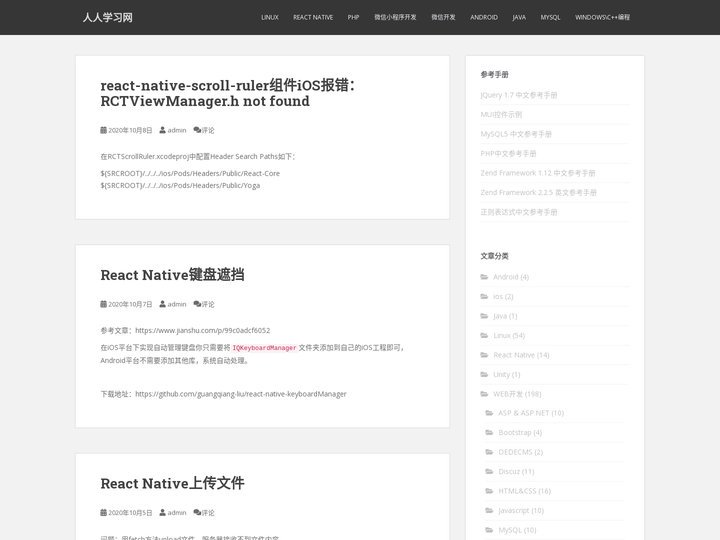Open the react-native-scroll-ruler RCTViewManager.h article title
This screenshot has width=720, height=540.
click(x=228, y=93)
